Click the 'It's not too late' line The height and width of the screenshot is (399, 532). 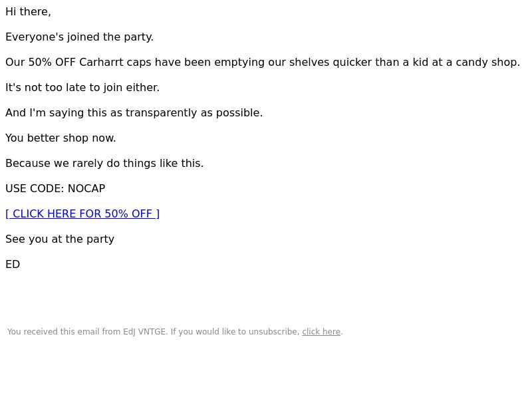point(82,88)
